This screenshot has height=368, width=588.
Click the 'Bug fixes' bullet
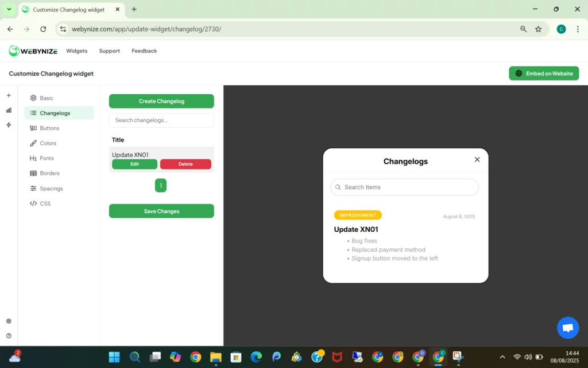pyautogui.click(x=364, y=241)
